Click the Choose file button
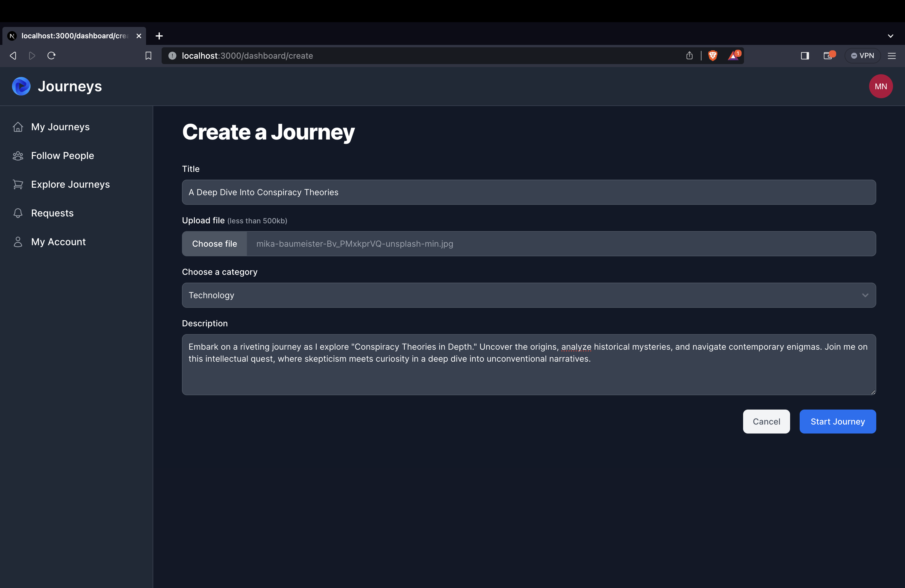 pos(215,244)
